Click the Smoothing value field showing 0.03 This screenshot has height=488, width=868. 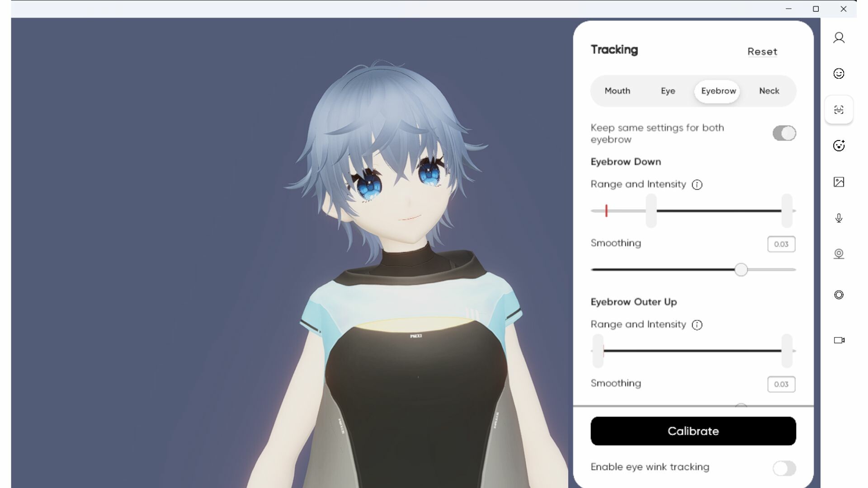pos(781,244)
